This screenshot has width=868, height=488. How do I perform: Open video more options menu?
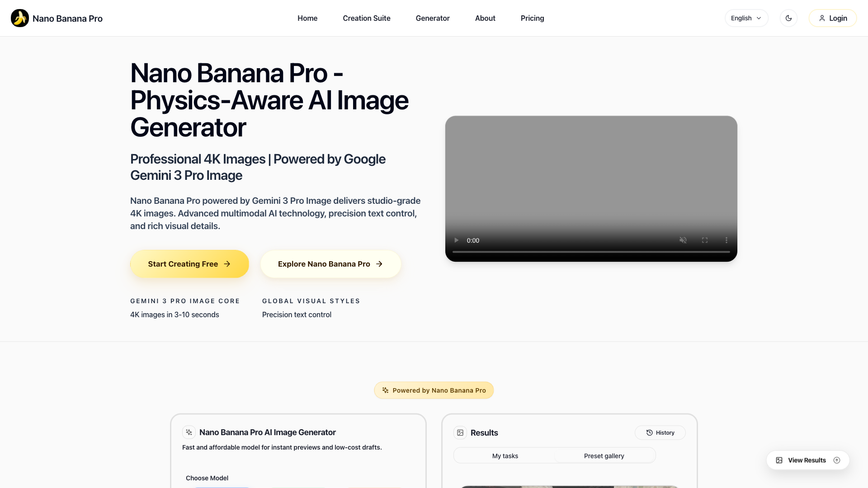726,240
